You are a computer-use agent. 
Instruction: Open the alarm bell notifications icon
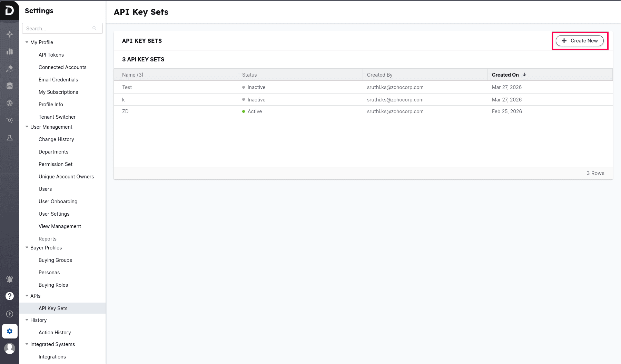click(10, 279)
